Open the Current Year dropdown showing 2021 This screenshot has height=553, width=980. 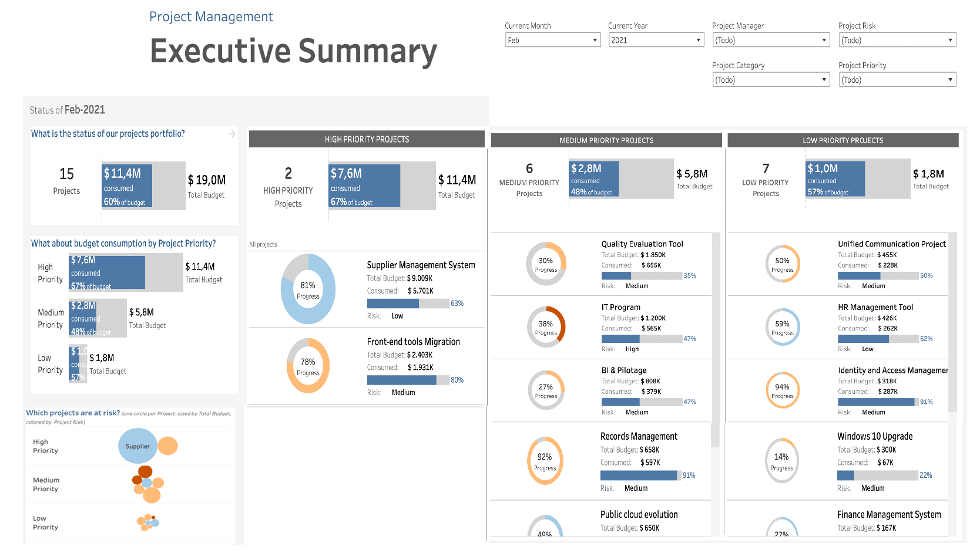click(656, 40)
